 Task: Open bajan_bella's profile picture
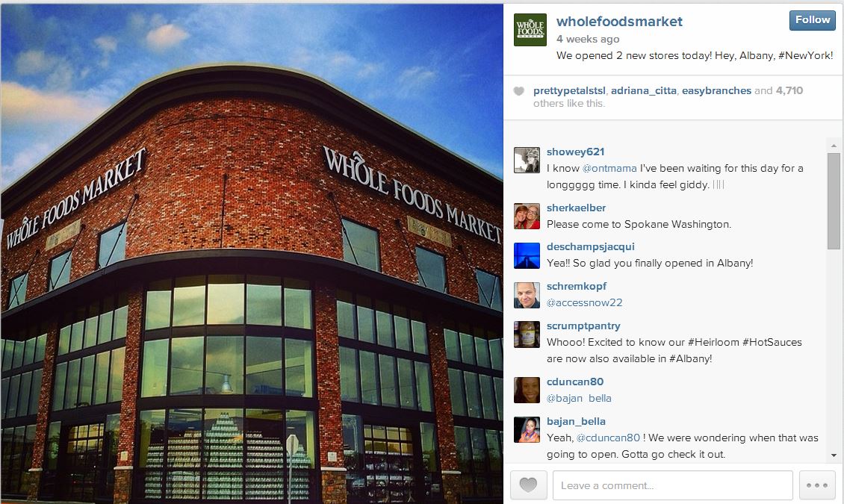pyautogui.click(x=527, y=429)
